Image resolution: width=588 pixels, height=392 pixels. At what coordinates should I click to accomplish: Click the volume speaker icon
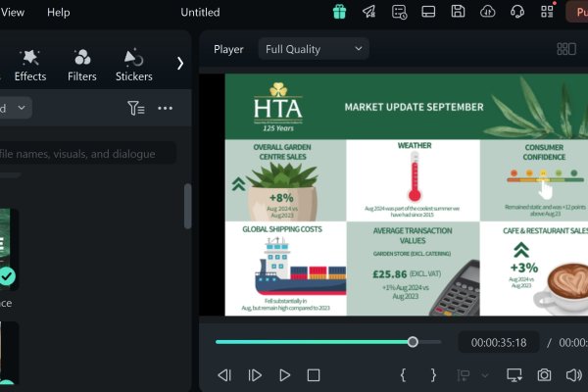coord(573,375)
